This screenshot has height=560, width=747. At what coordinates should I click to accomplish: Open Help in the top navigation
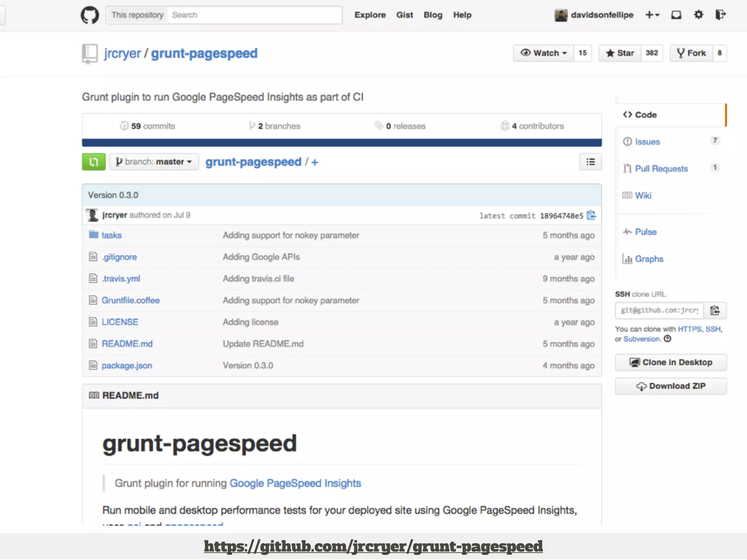(462, 15)
